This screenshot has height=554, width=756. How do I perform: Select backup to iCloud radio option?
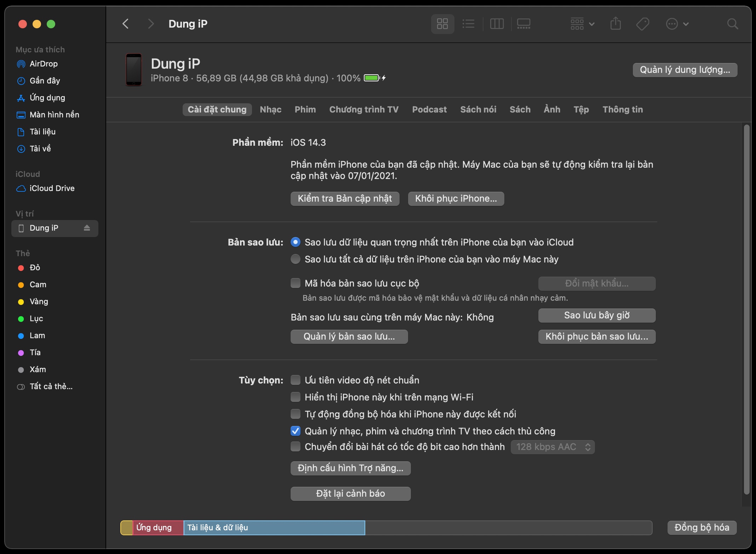tap(296, 242)
